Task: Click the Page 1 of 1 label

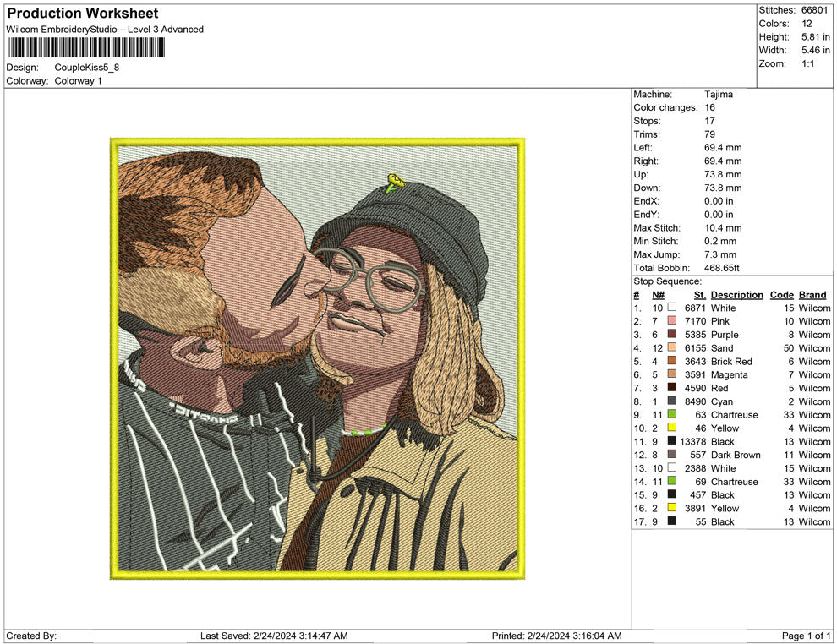Action: click(803, 636)
